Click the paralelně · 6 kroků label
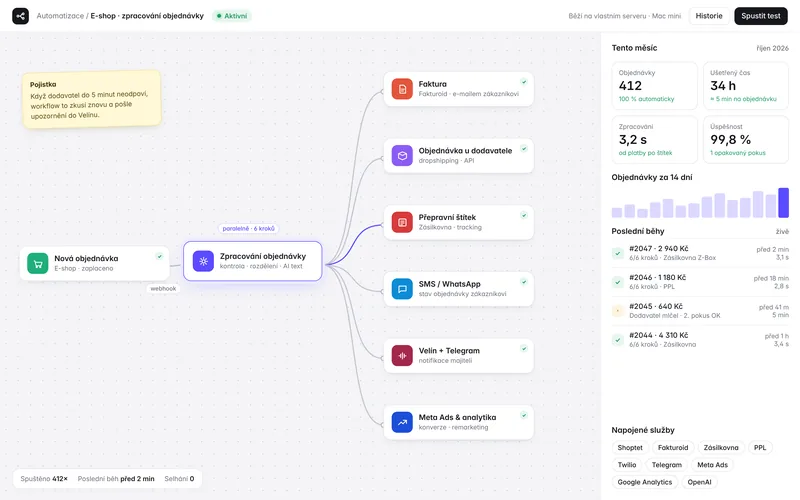Screen dimensions: 800x500 248,229
